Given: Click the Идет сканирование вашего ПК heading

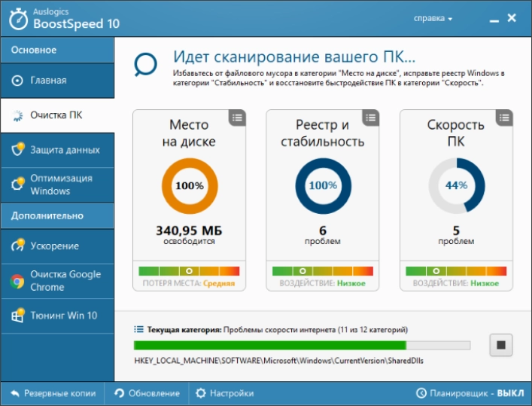Looking at the screenshot, I should [x=294, y=57].
